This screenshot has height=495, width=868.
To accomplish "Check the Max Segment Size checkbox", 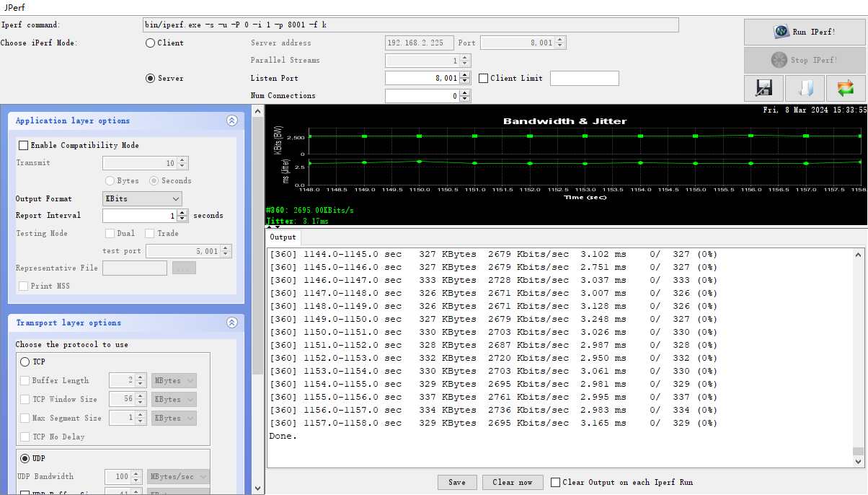I will [25, 418].
